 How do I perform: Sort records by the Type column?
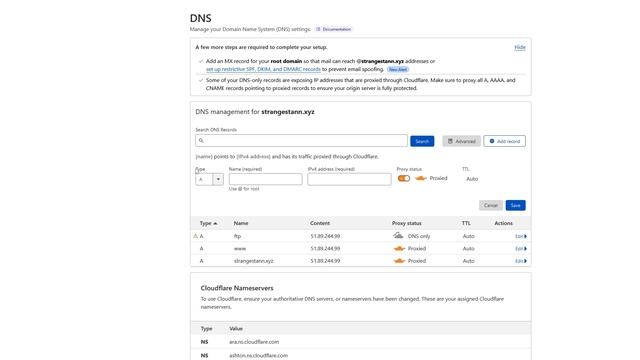pyautogui.click(x=208, y=223)
